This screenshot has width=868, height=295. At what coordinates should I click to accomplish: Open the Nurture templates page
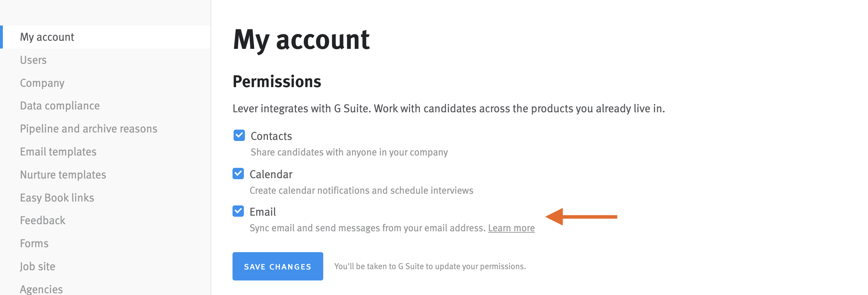point(63,174)
